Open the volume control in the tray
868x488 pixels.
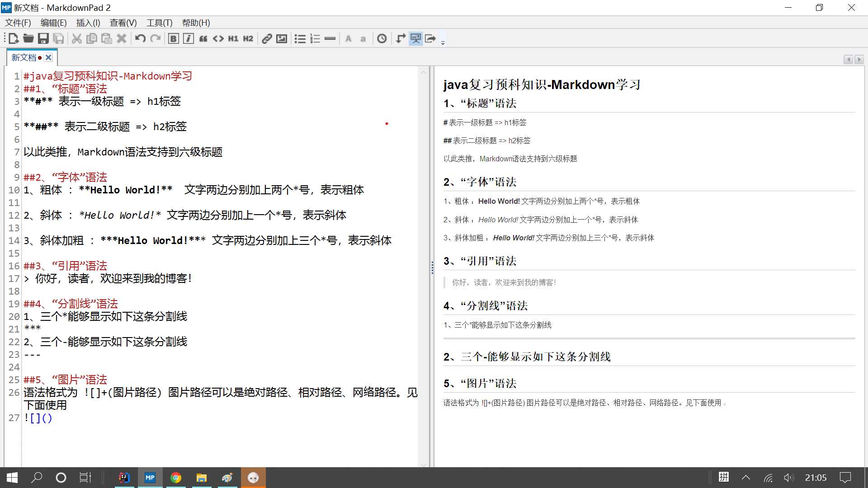click(789, 478)
